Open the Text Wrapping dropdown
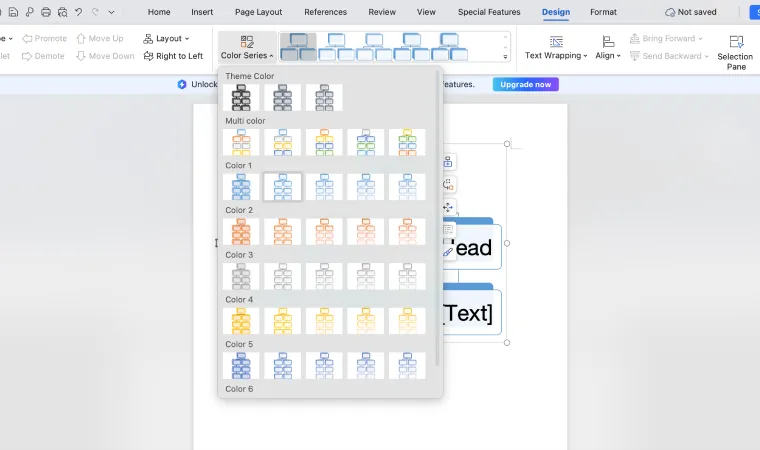This screenshot has width=760, height=450. (x=557, y=47)
